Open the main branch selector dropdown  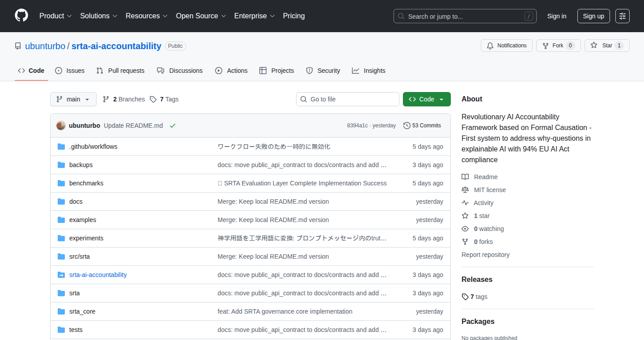coord(73,99)
